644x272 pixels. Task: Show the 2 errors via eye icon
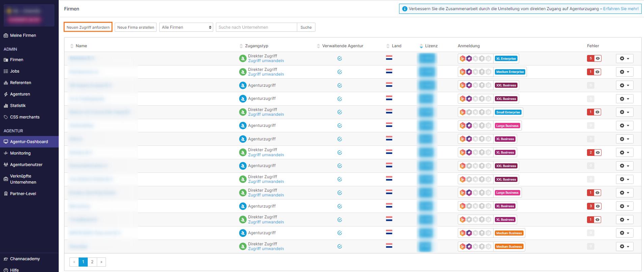598,153
